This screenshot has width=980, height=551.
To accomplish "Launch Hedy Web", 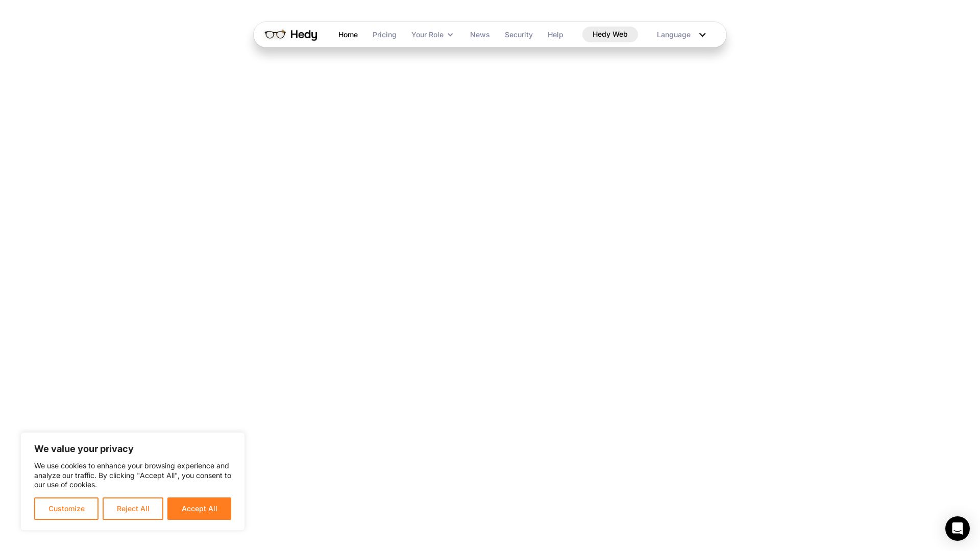I will tap(610, 34).
